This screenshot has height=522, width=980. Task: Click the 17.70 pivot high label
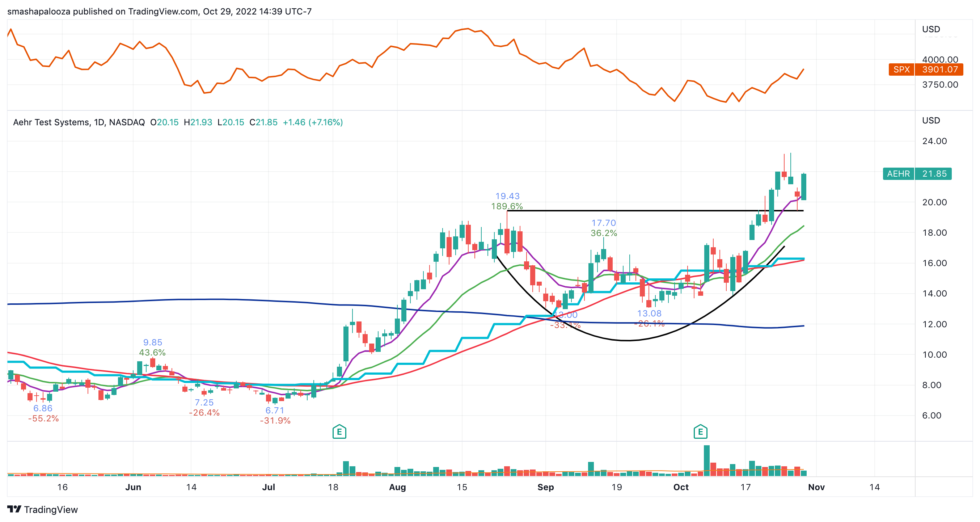tap(603, 223)
